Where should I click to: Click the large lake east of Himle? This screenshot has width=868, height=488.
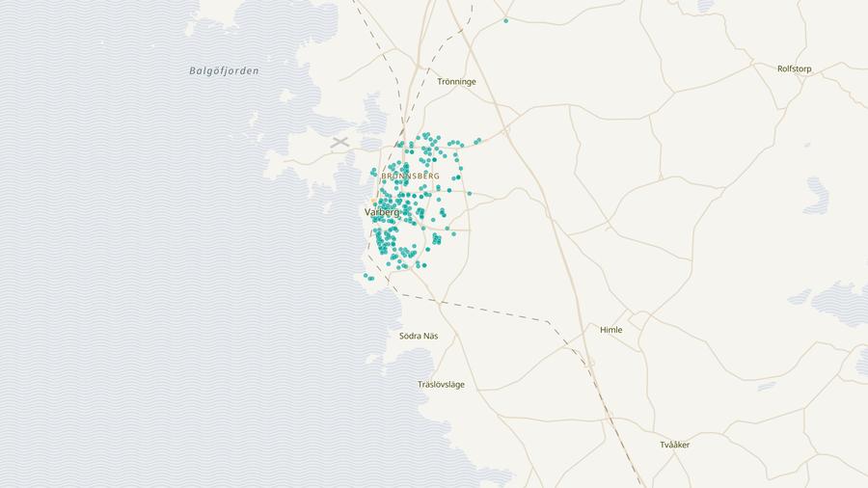tap(839, 303)
